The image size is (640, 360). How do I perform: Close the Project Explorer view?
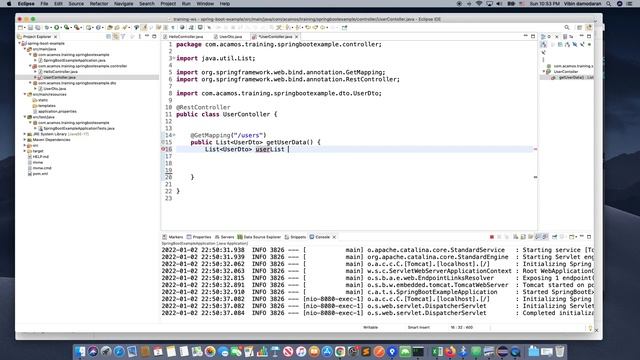coord(56,37)
